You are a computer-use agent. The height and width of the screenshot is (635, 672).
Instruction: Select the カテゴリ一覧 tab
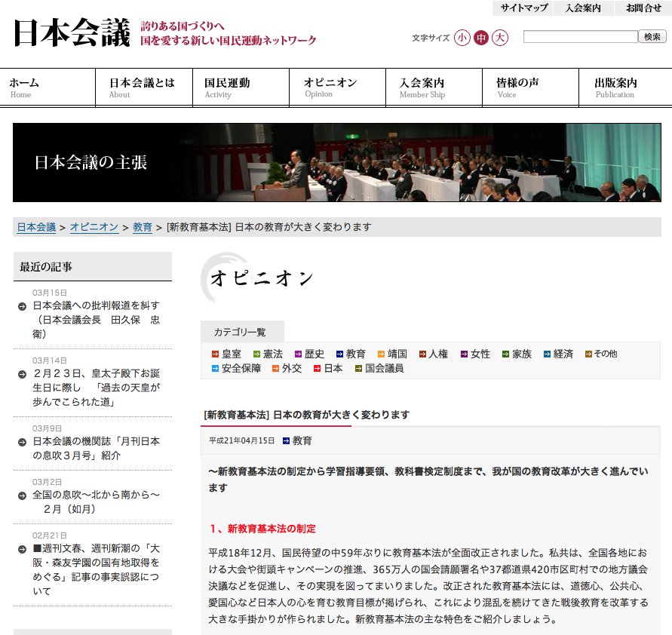pyautogui.click(x=242, y=332)
